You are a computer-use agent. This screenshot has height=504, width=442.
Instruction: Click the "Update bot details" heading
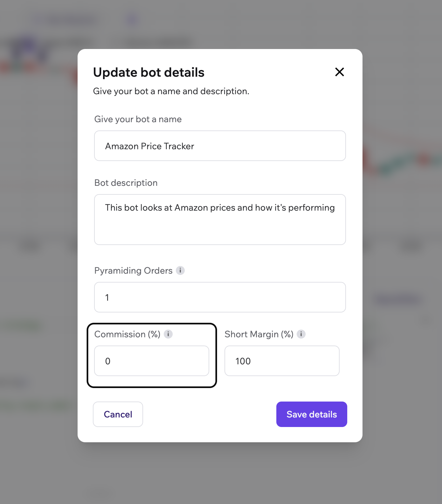point(148,73)
